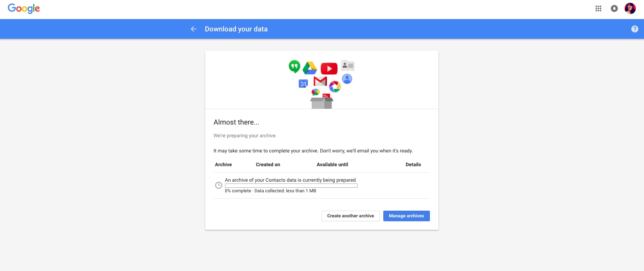Image resolution: width=644 pixels, height=271 pixels.
Task: Click the back arrow in the header
Action: pyautogui.click(x=194, y=29)
